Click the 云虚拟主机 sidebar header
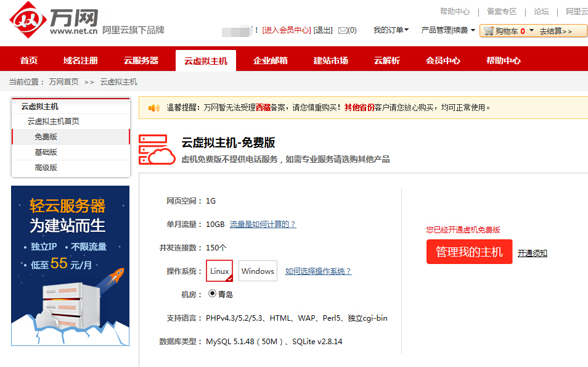This screenshot has height=367, width=588. tap(39, 107)
